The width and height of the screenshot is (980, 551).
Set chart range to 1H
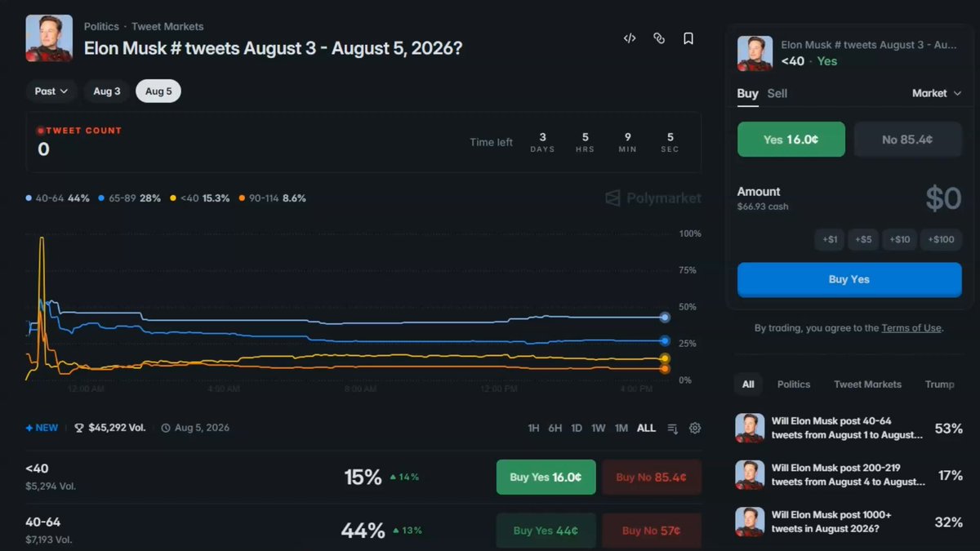tap(533, 428)
